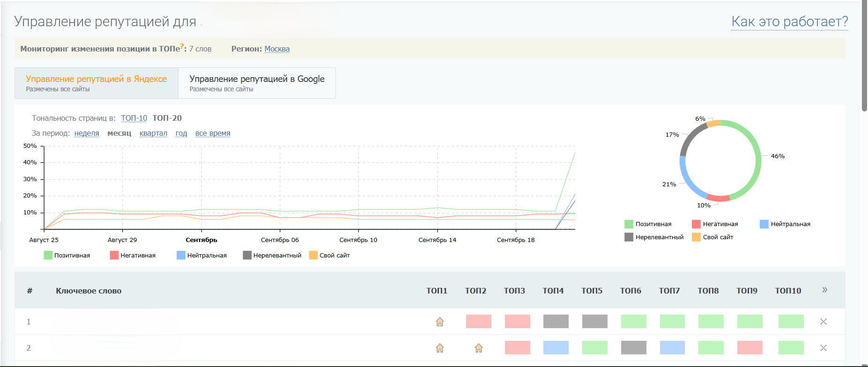Hide Нейтральная series in the line chart legend

[201, 255]
